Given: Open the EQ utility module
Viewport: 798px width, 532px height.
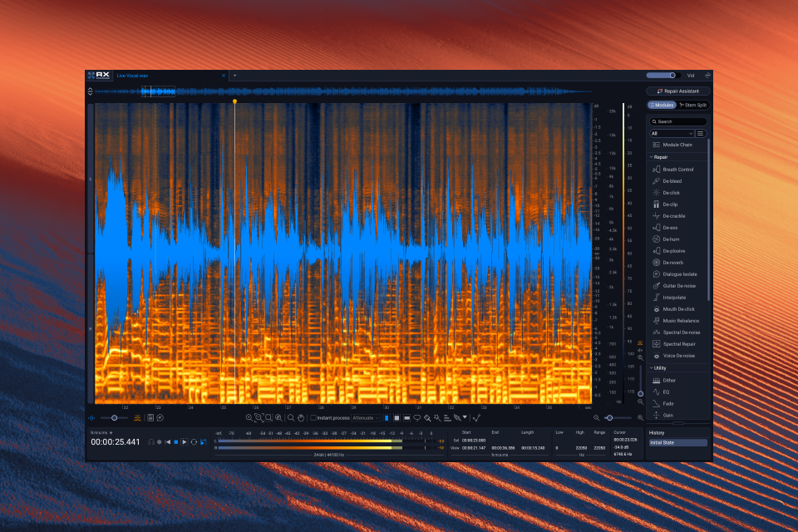Looking at the screenshot, I should tap(677, 392).
